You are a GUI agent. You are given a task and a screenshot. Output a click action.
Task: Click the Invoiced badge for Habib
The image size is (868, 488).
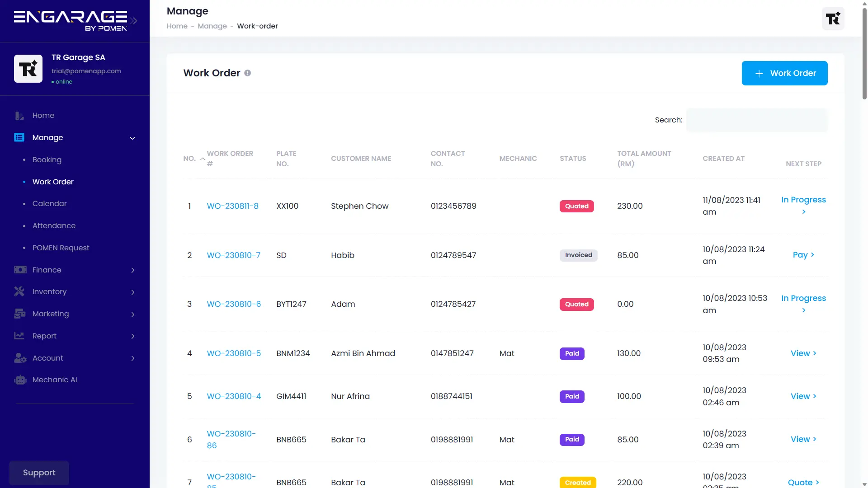579,255
